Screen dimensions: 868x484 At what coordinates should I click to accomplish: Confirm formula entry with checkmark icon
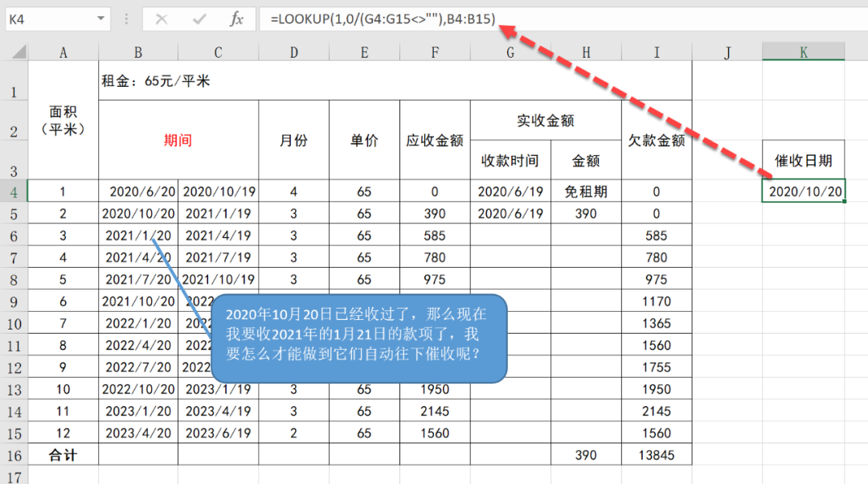(199, 19)
